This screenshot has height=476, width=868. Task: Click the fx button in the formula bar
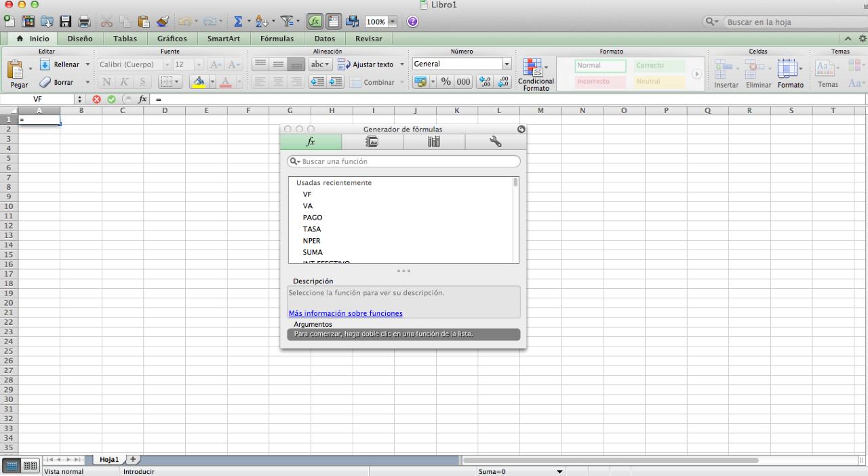tap(142, 99)
